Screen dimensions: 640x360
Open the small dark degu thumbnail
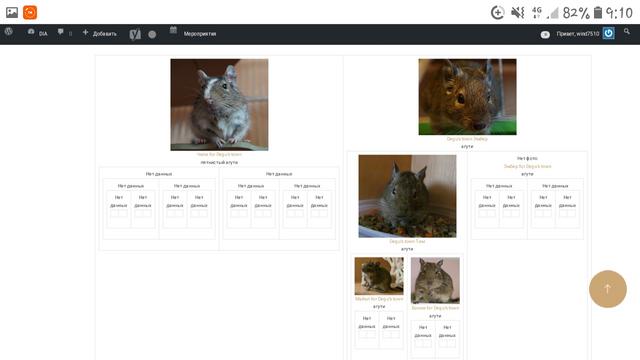[379, 276]
